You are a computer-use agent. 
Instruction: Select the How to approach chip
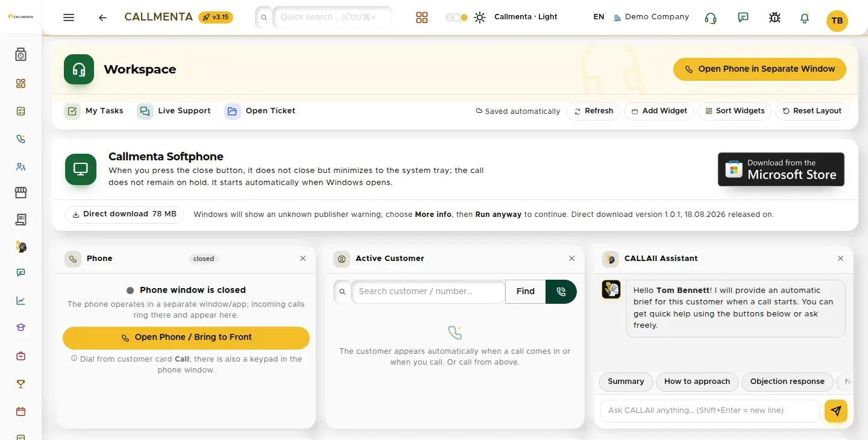pos(697,382)
